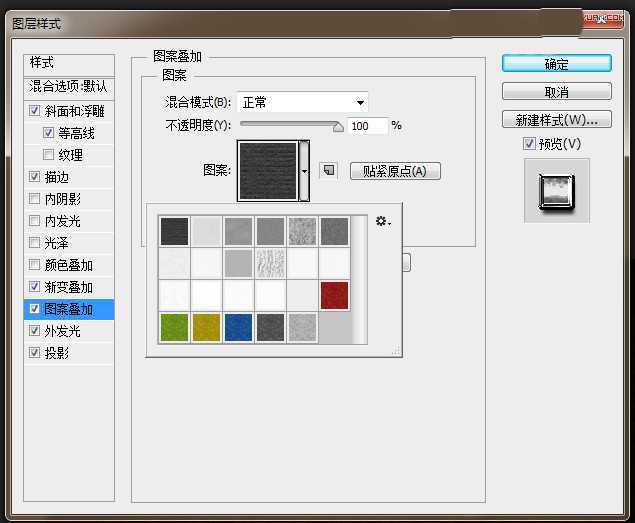Toggle the 预览 (Preview) checkbox
The width and height of the screenshot is (635, 523).
coord(529,144)
